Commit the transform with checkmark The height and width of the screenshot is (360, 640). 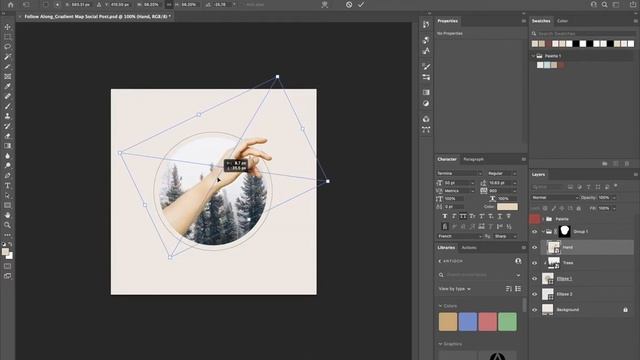[361, 4]
